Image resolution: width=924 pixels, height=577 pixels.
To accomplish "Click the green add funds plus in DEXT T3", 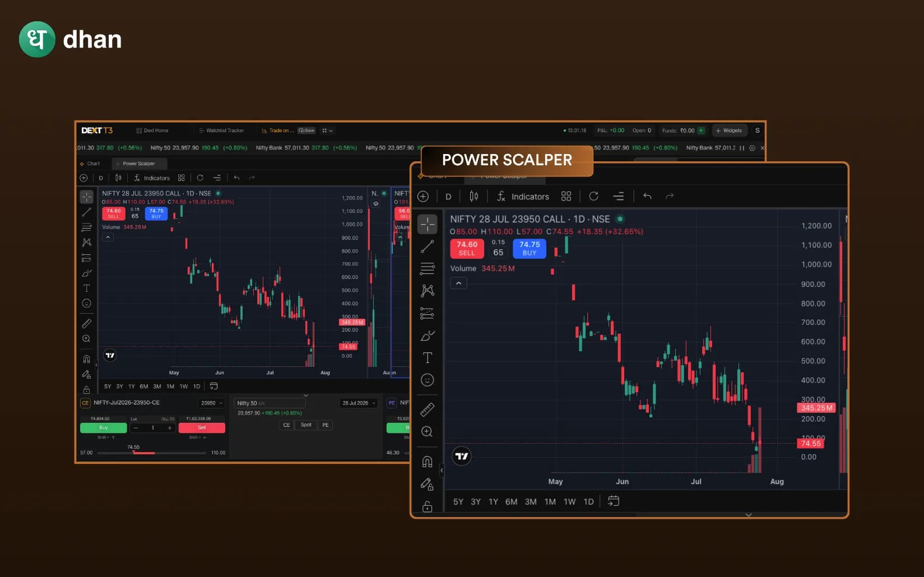I will [x=701, y=131].
